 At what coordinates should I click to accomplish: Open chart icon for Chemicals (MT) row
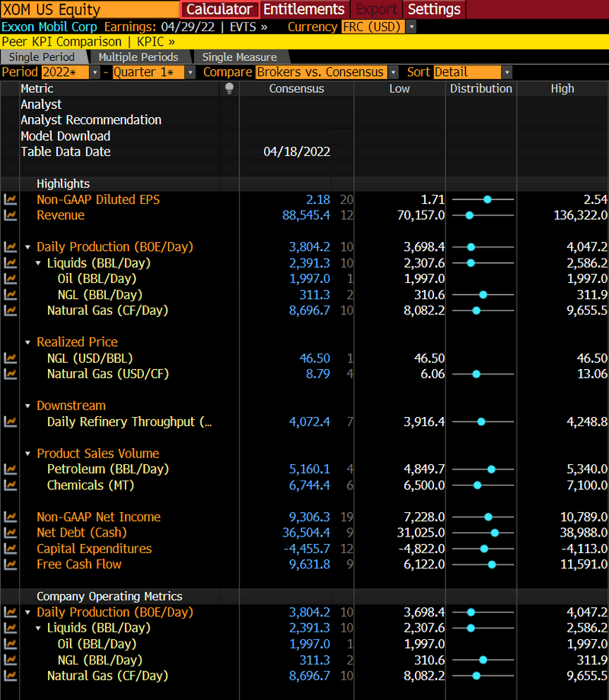click(10, 485)
